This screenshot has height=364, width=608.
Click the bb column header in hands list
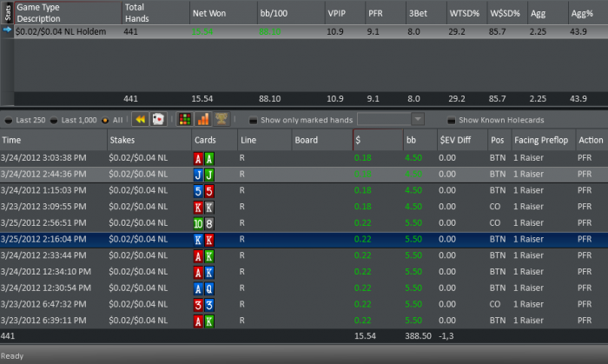(420, 140)
